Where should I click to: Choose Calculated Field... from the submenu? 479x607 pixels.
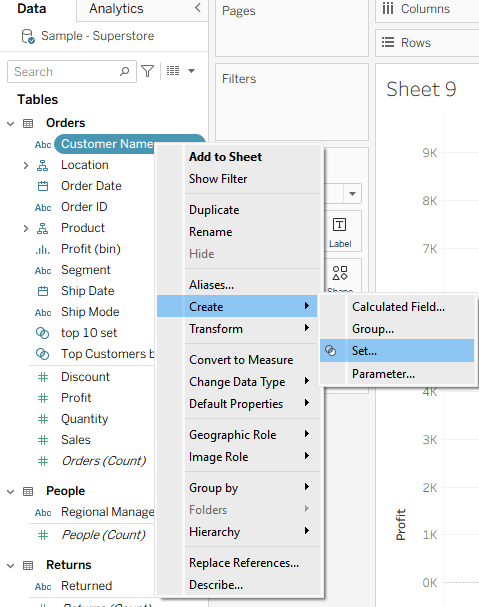point(397,307)
